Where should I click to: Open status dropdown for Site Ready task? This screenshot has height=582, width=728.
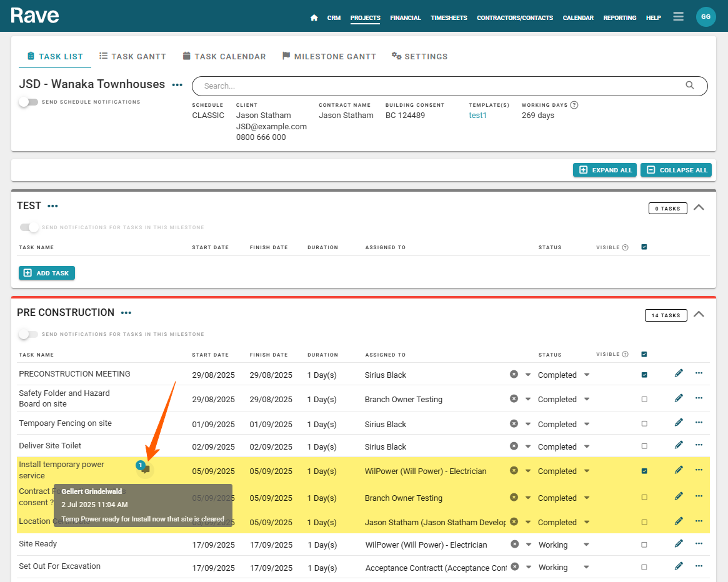point(586,545)
